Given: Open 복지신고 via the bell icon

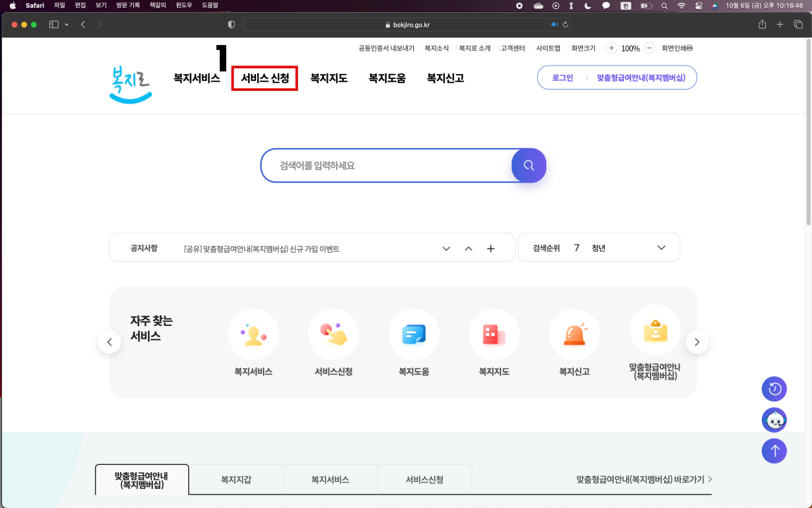Looking at the screenshot, I should [574, 334].
